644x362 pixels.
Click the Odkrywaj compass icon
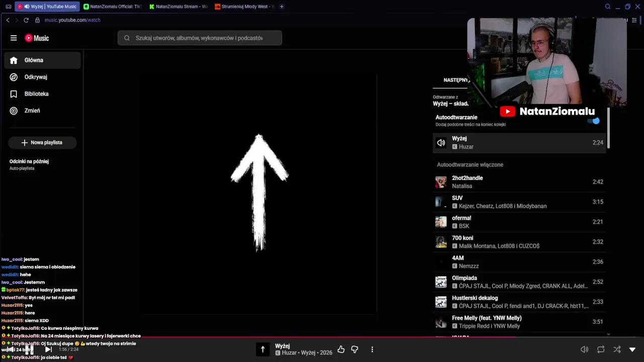14,77
